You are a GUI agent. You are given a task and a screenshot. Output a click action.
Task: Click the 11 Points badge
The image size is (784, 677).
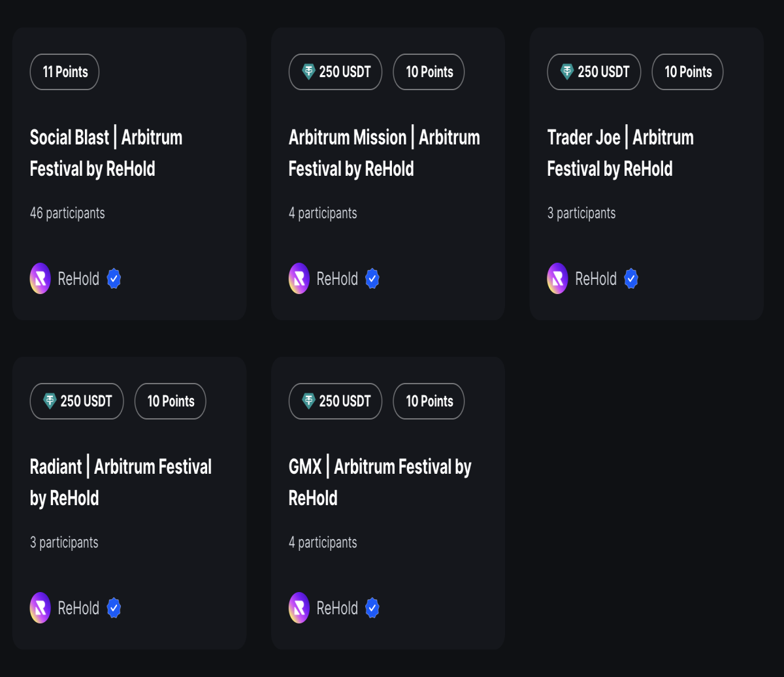(65, 72)
